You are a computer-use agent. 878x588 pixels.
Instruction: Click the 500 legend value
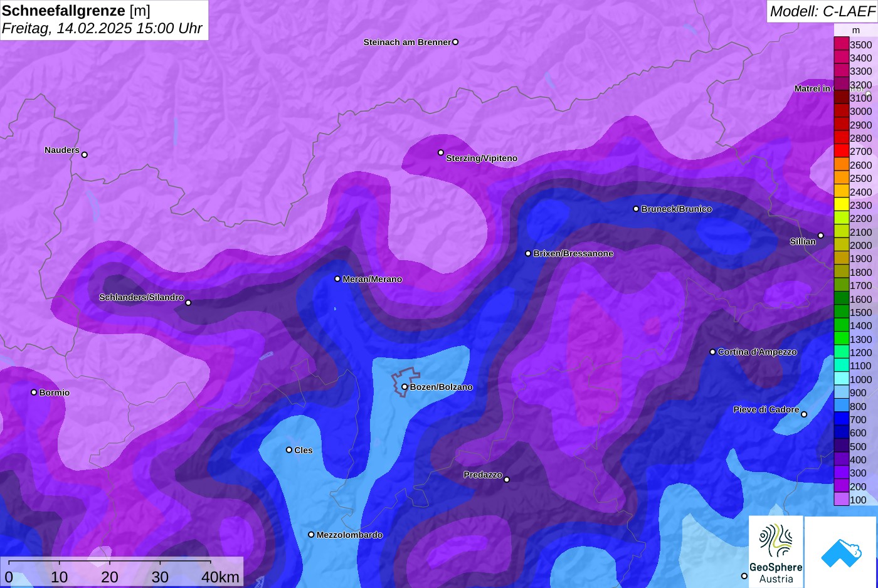pos(858,446)
